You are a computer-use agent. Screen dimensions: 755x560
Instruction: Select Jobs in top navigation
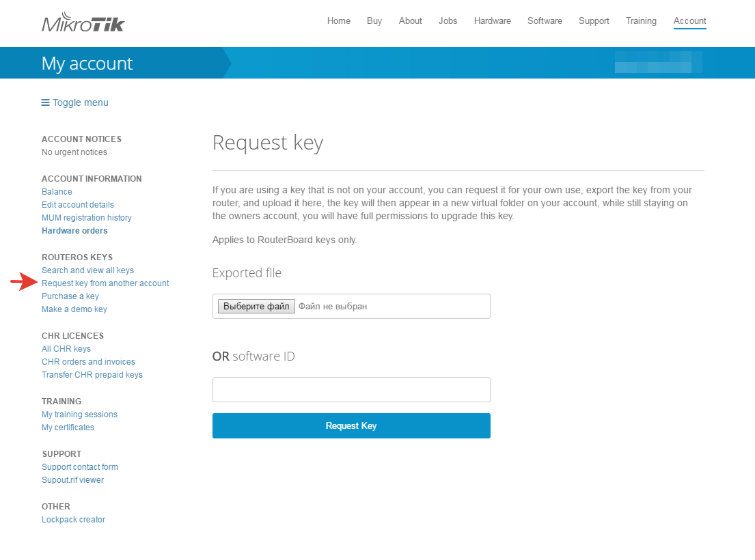448,20
